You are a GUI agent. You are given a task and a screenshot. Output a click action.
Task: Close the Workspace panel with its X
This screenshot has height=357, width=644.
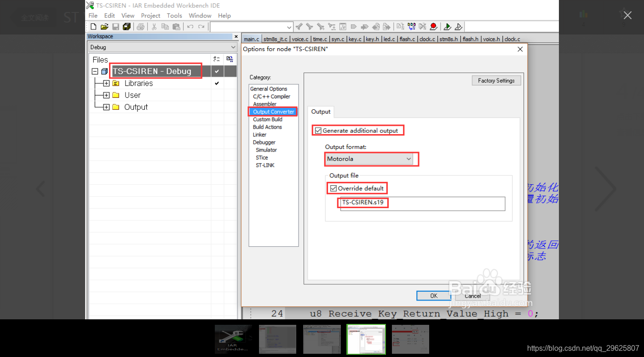[x=236, y=36]
